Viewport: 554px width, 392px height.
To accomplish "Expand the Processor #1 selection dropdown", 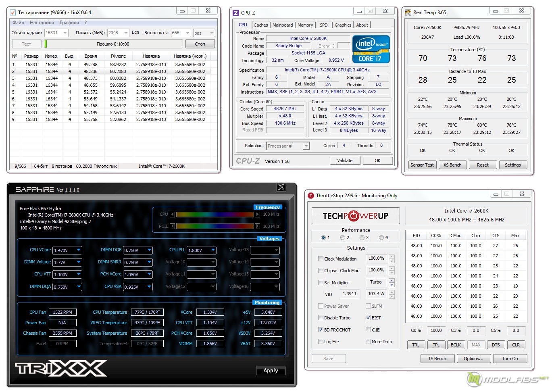I will pyautogui.click(x=306, y=146).
